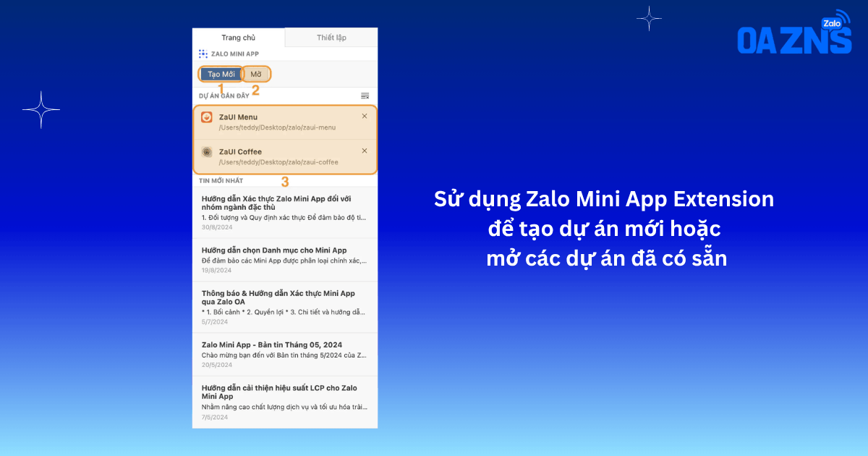The width and height of the screenshot is (868, 456).
Task: Click the 'ZALO MINI APP' panel title
Action: tap(234, 54)
